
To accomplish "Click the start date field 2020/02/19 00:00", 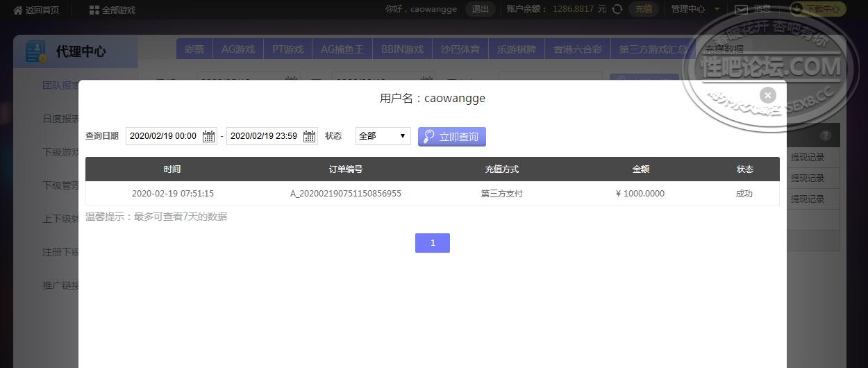I will tap(172, 136).
